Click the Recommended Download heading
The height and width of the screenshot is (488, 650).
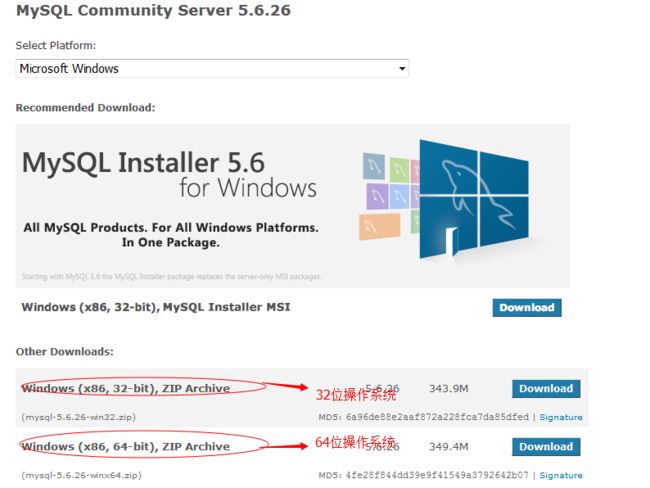[85, 108]
